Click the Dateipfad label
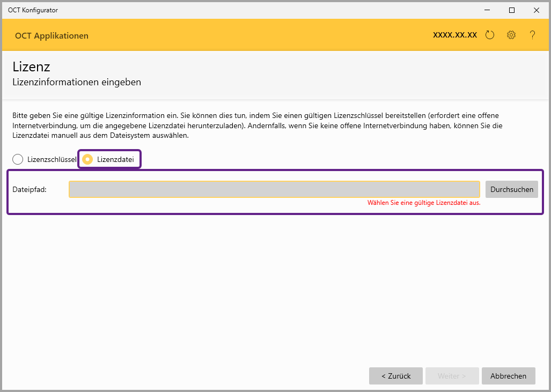This screenshot has width=551, height=392. [30, 189]
